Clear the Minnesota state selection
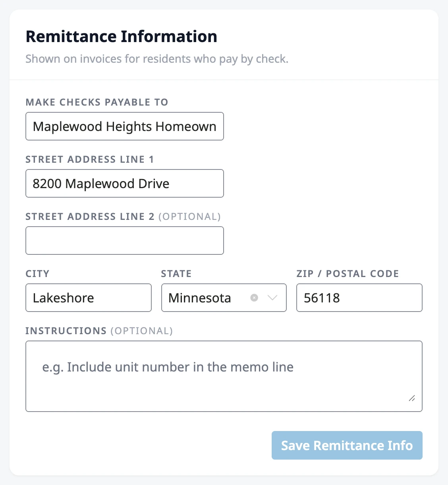This screenshot has width=448, height=485. pos(254,298)
